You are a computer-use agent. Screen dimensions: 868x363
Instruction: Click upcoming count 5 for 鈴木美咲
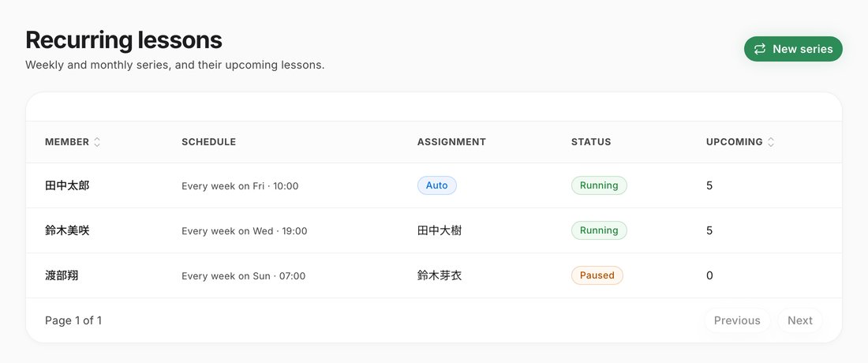click(709, 230)
